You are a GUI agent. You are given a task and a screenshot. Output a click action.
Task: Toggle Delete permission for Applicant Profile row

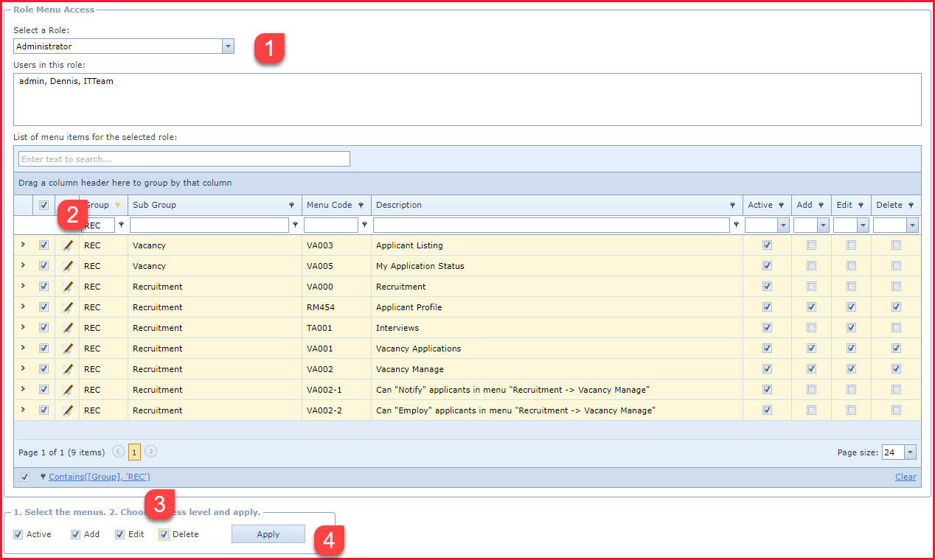point(896,307)
